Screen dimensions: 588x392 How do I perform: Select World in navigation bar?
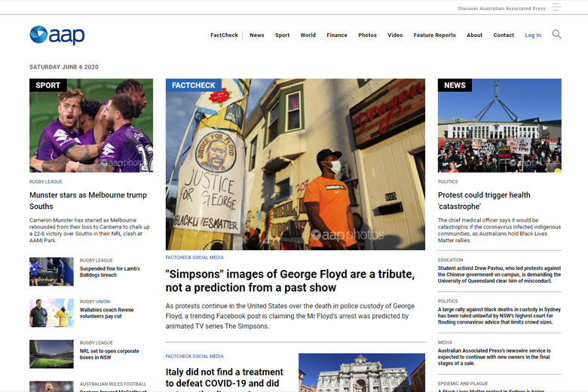[308, 35]
